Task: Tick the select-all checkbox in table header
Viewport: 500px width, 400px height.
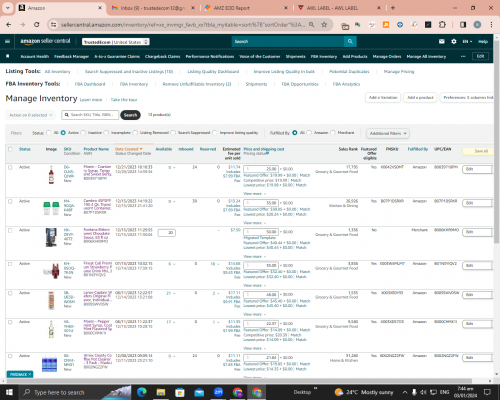Action: [10, 149]
